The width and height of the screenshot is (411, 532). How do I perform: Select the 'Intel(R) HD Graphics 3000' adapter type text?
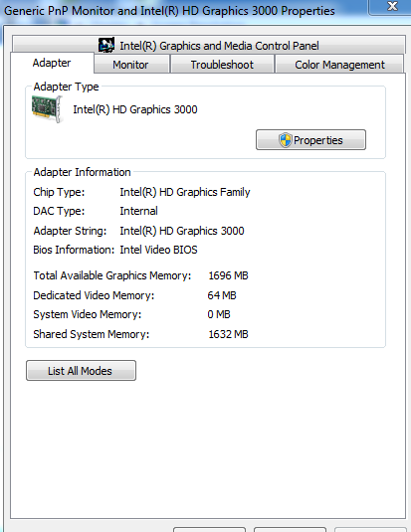(135, 109)
